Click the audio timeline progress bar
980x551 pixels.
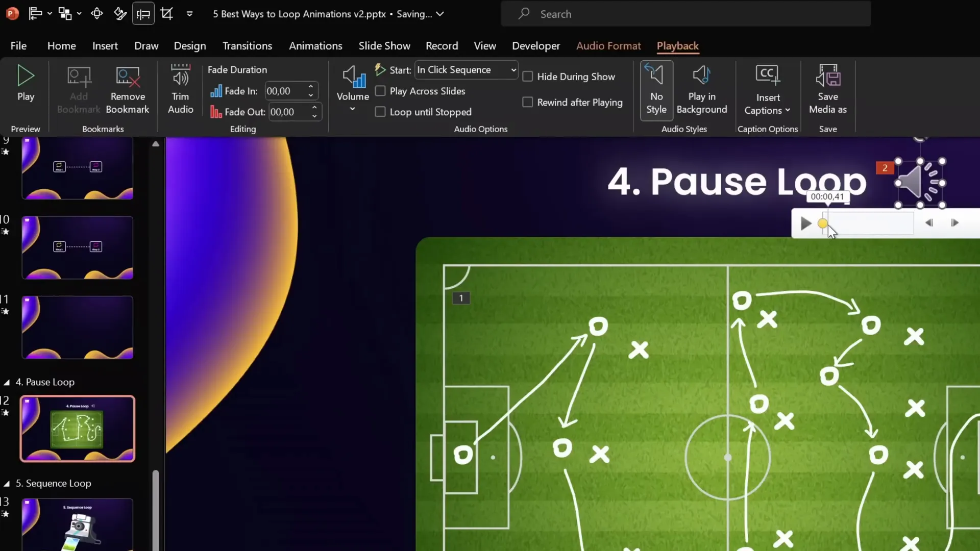pos(867,223)
